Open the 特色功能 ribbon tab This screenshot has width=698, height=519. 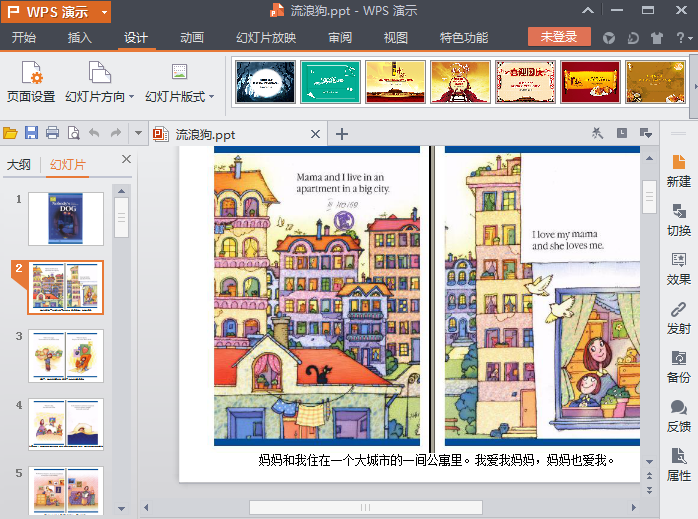coord(464,38)
